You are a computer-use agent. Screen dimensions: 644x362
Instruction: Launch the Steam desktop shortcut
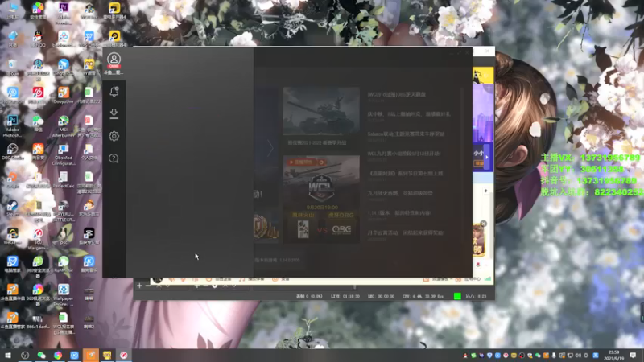12,208
